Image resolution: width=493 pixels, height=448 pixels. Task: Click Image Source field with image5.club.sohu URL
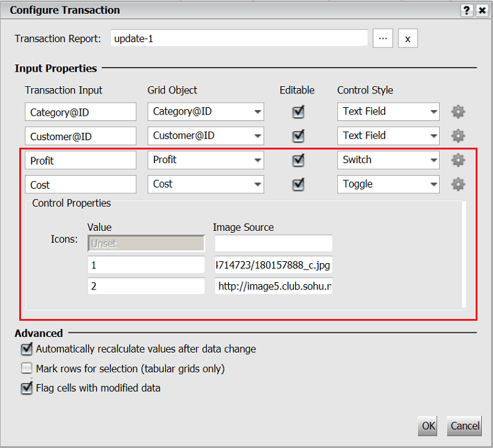(x=273, y=286)
